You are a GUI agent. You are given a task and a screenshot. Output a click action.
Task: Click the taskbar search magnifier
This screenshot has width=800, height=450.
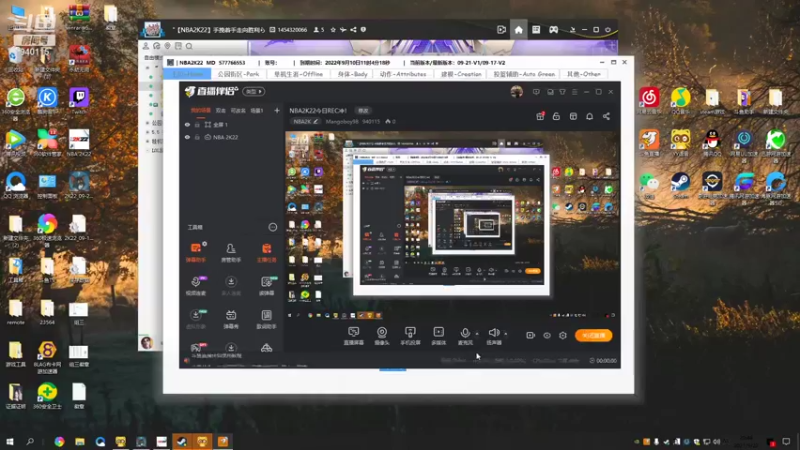(x=30, y=441)
